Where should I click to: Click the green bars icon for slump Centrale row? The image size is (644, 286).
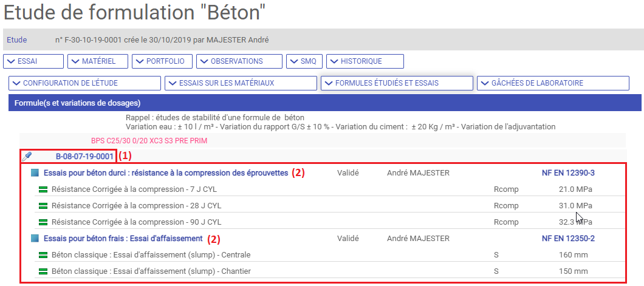point(43,255)
